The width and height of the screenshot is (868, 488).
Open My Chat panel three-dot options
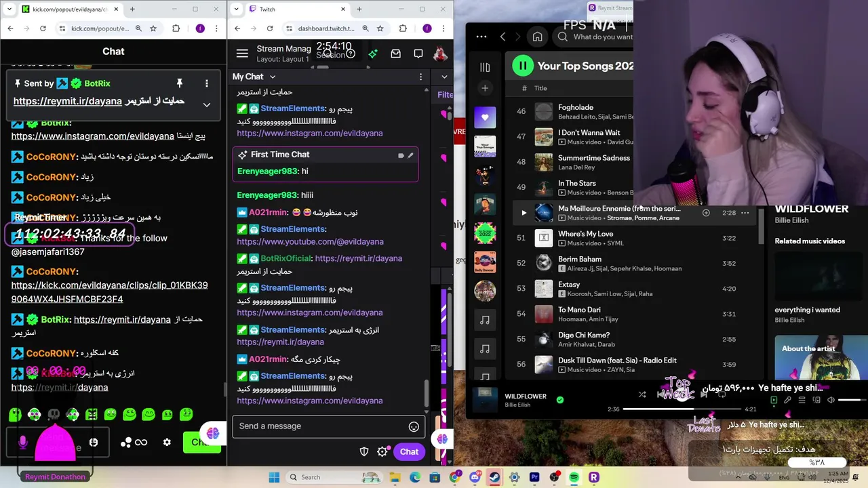pos(420,77)
